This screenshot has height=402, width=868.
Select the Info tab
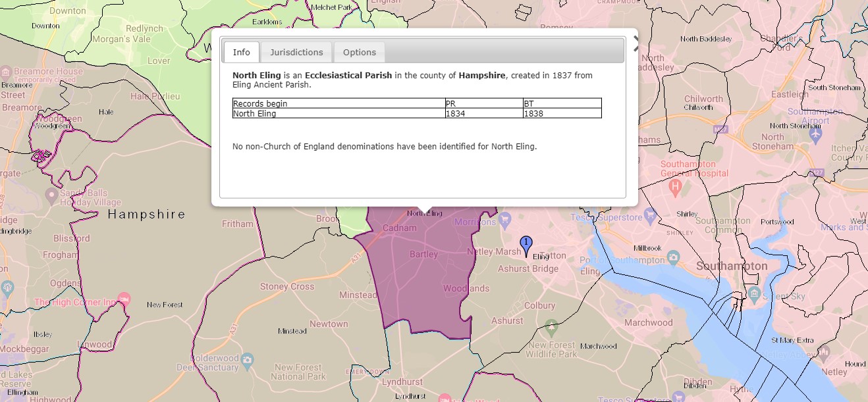(241, 52)
